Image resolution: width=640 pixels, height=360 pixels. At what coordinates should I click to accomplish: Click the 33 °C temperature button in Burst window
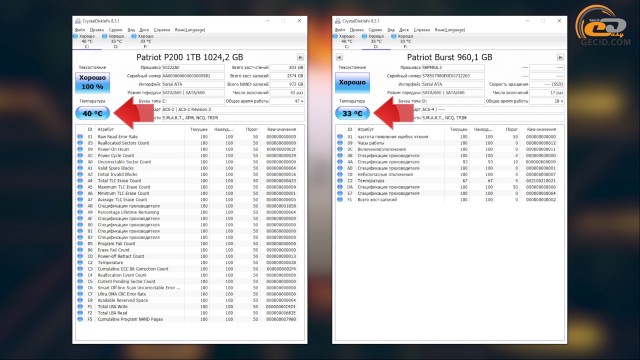pyautogui.click(x=352, y=113)
